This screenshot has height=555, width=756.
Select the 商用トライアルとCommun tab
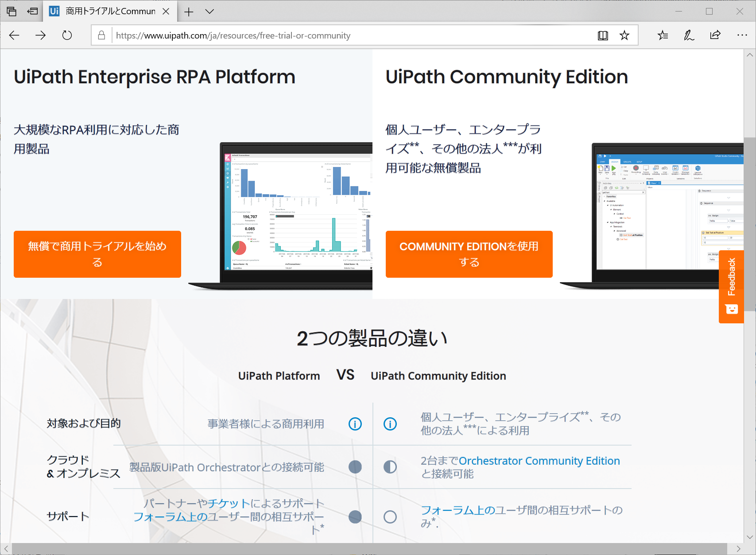[106, 11]
